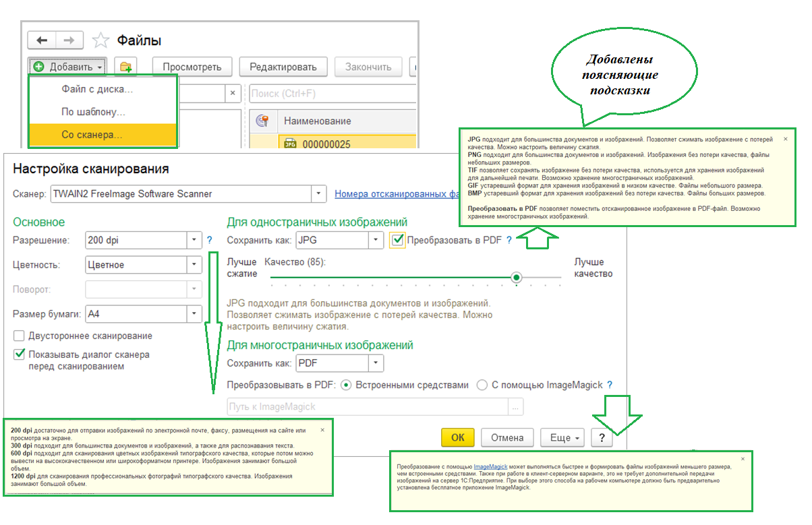Image resolution: width=812 pixels, height=525 pixels.
Task: Expand Размер бумаги dropdown showing A4
Action: [194, 313]
